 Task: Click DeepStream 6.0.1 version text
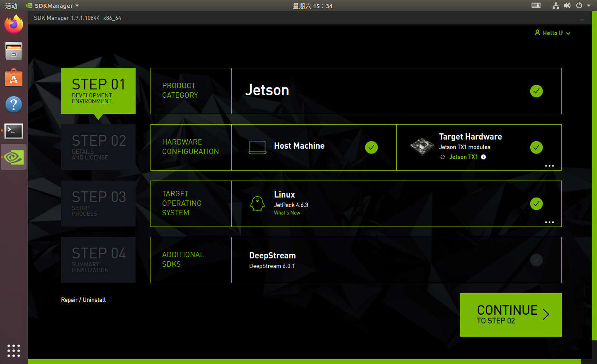click(272, 266)
